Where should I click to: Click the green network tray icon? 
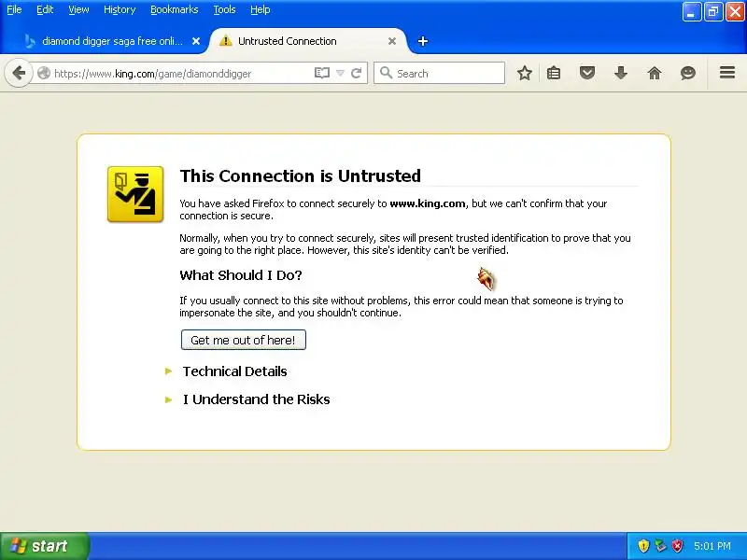tap(660, 546)
